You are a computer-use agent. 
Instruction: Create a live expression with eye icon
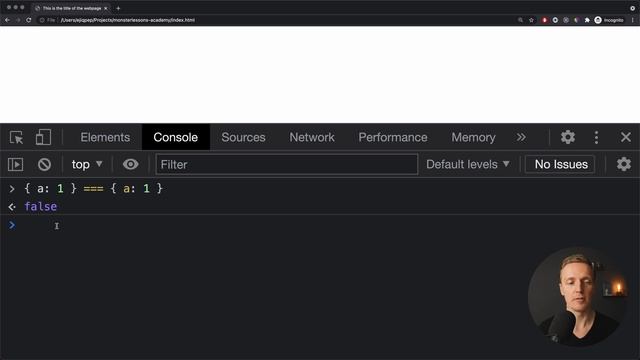coord(131,164)
